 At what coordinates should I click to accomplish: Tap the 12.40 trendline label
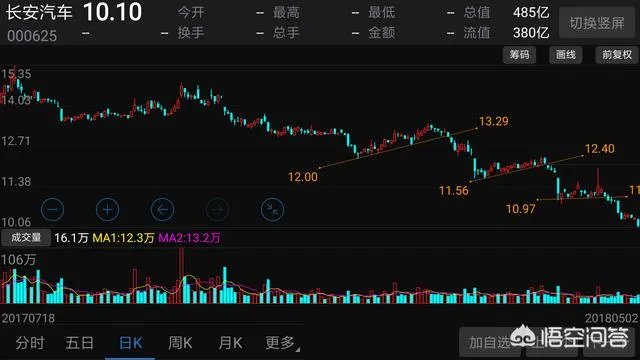pyautogui.click(x=600, y=149)
